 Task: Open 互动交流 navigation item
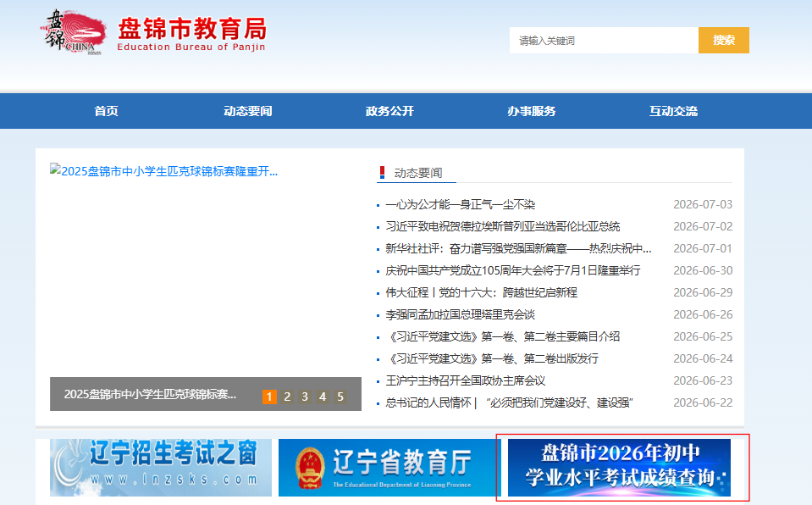674,111
